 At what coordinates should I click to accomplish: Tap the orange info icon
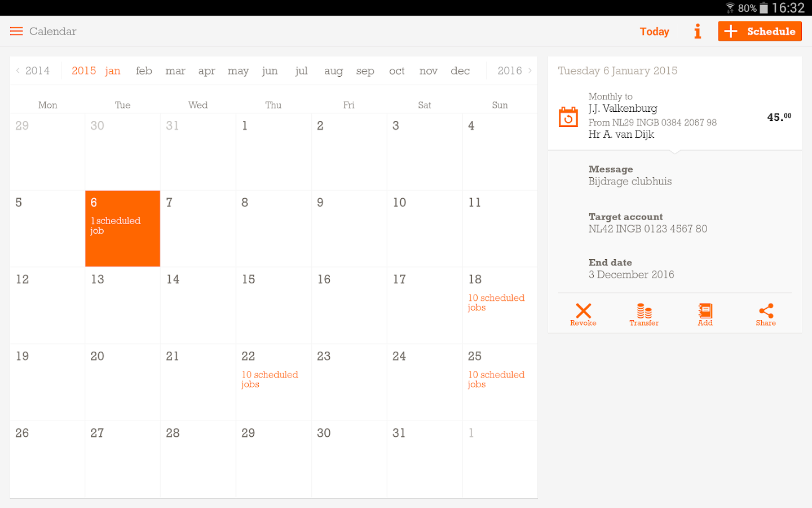pyautogui.click(x=698, y=31)
